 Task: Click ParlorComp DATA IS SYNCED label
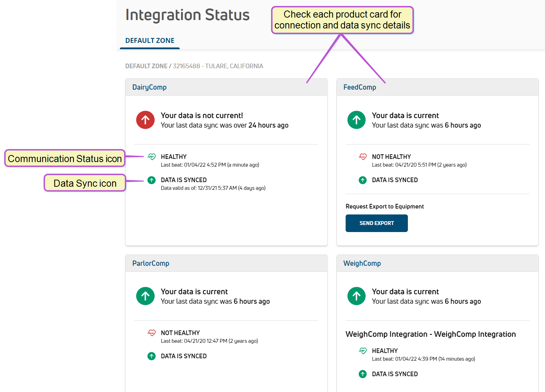[x=184, y=356]
